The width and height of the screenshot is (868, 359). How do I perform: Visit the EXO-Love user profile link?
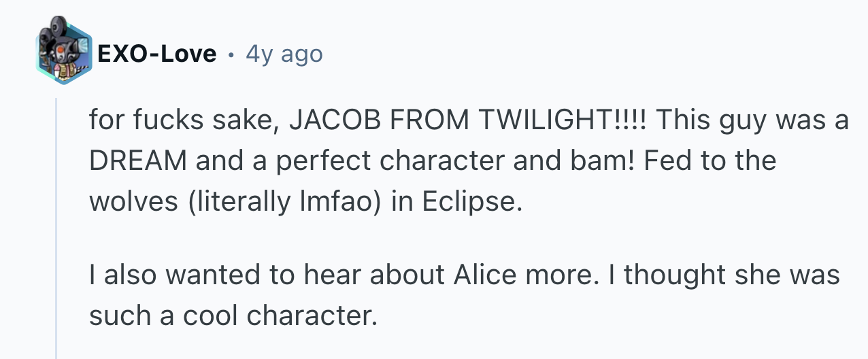[157, 53]
